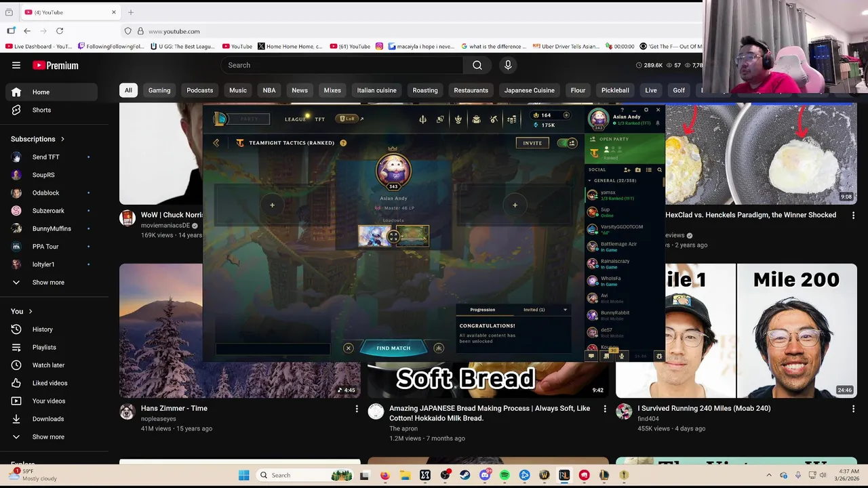Collapse the GENERAL friends group

pos(589,181)
